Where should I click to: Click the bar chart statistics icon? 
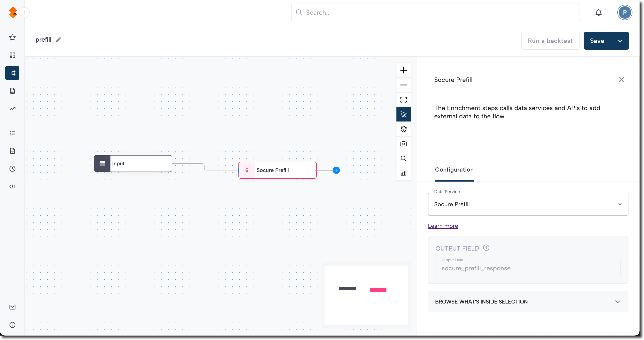click(x=403, y=173)
